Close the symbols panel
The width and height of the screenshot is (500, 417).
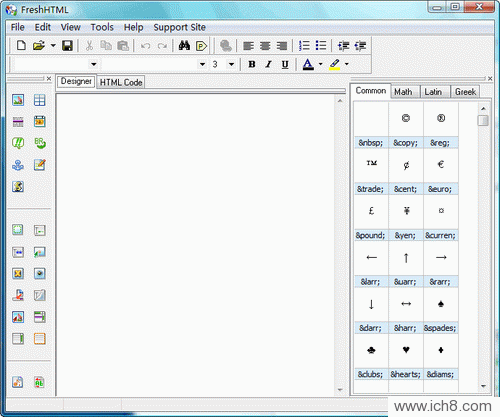point(490,79)
